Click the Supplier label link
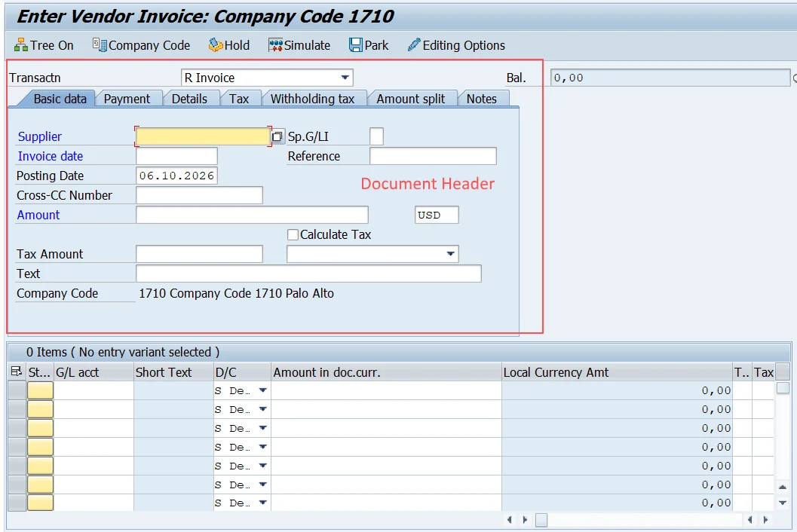 40,136
